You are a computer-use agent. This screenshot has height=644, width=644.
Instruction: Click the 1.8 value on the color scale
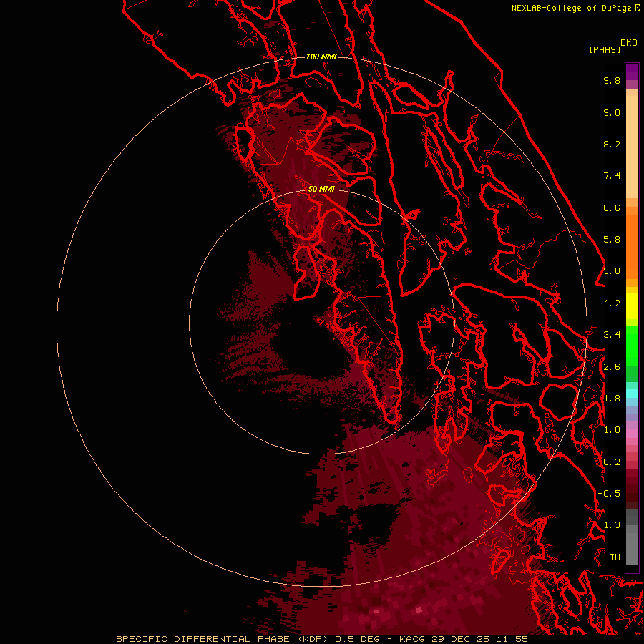612,399
